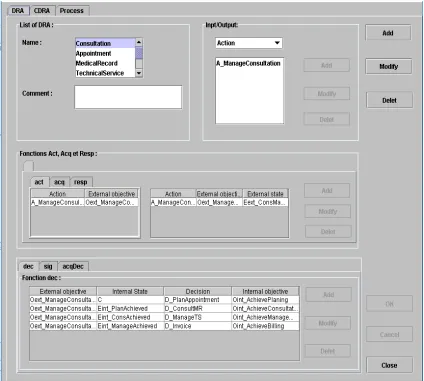Click Decision column header
424x381 pixels.
(198, 291)
